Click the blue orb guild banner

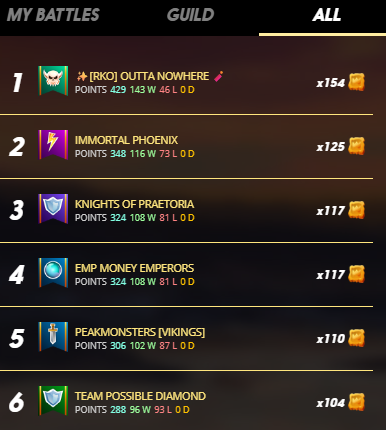(x=53, y=272)
